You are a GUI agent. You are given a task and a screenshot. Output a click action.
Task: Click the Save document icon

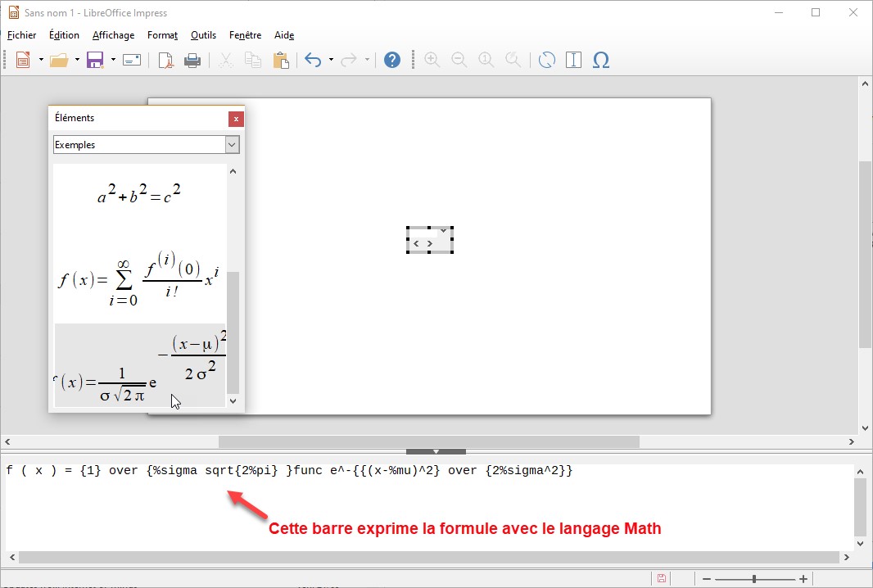pyautogui.click(x=95, y=60)
